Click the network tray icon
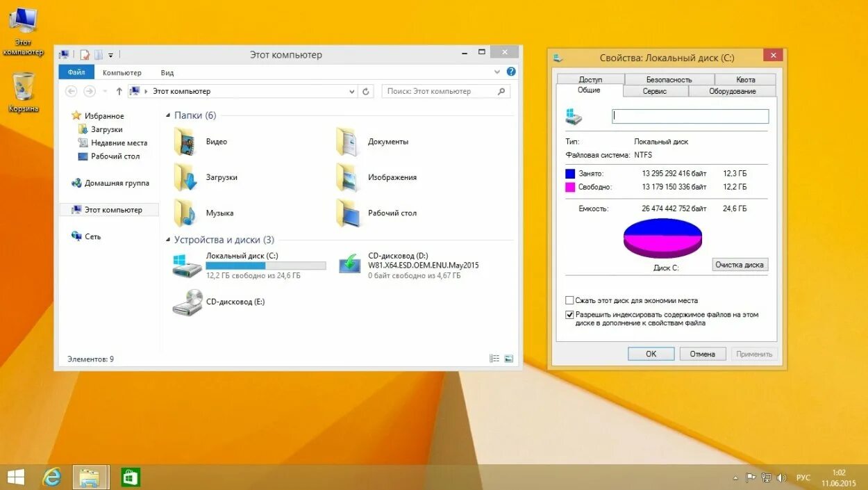868x490 pixels. pyautogui.click(x=766, y=477)
